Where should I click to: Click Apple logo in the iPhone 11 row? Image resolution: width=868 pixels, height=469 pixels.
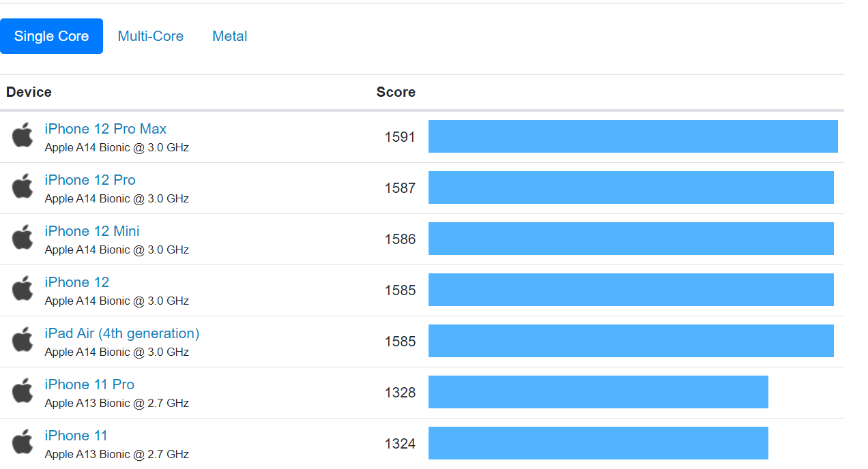23,442
